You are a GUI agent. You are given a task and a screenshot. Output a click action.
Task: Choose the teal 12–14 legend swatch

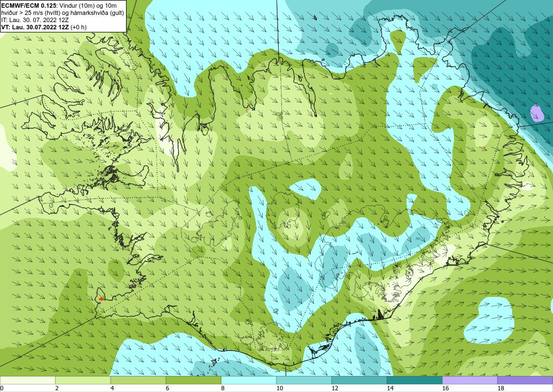(x=359, y=380)
